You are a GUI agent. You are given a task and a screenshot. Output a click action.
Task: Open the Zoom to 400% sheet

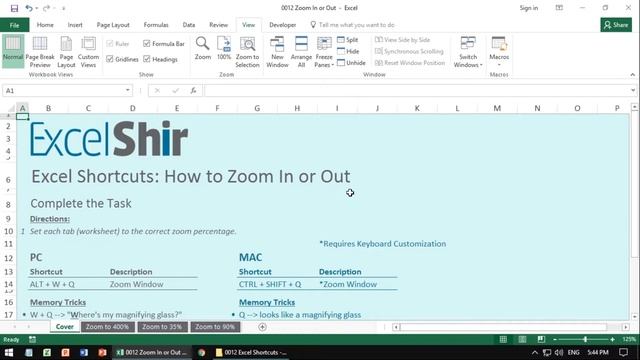coord(107,327)
